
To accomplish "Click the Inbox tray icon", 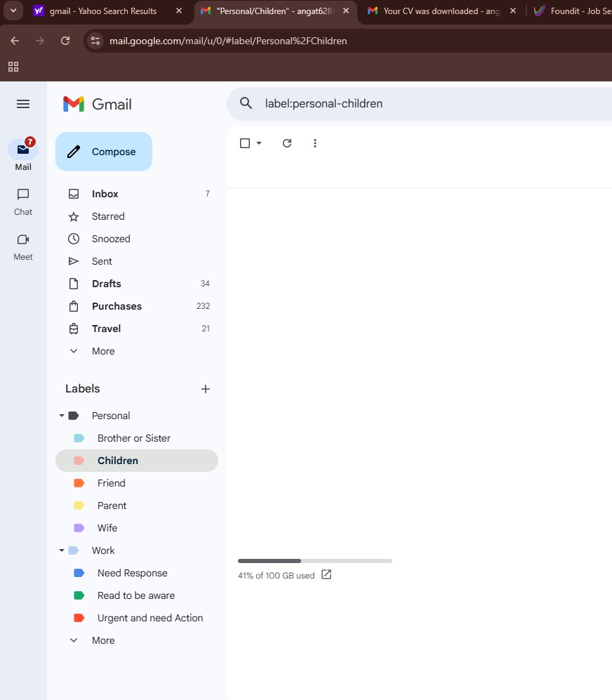I will (x=74, y=194).
